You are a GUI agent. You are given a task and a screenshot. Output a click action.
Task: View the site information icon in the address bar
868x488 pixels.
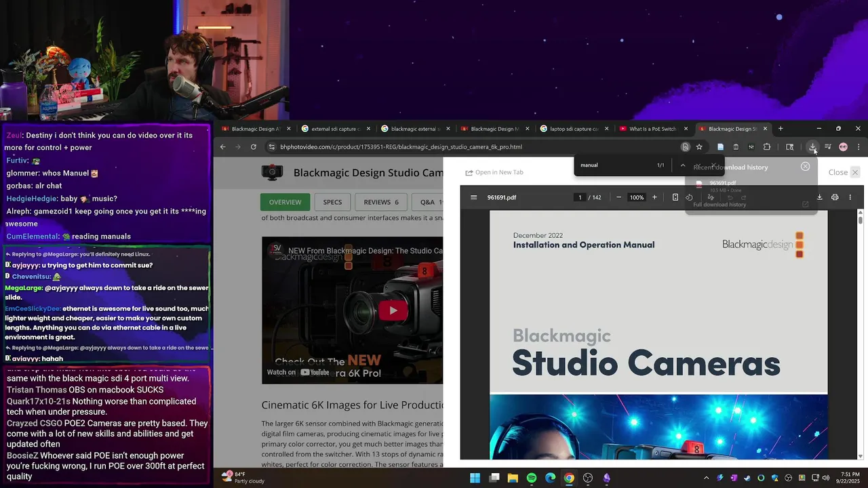click(272, 147)
